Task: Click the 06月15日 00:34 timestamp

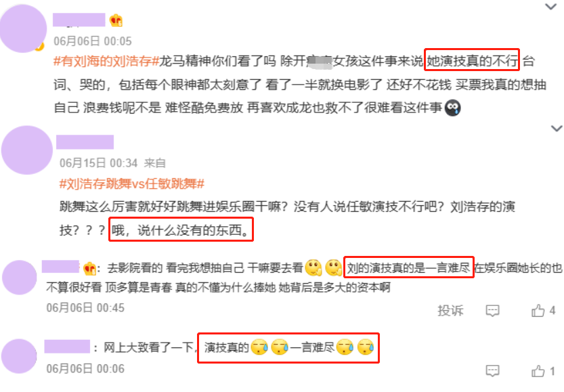Action: [98, 163]
